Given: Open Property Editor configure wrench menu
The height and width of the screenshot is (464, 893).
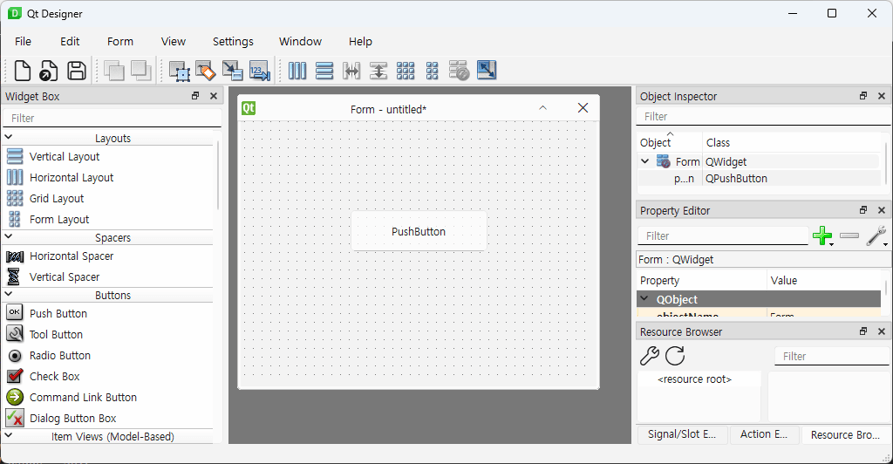Looking at the screenshot, I should pos(876,236).
